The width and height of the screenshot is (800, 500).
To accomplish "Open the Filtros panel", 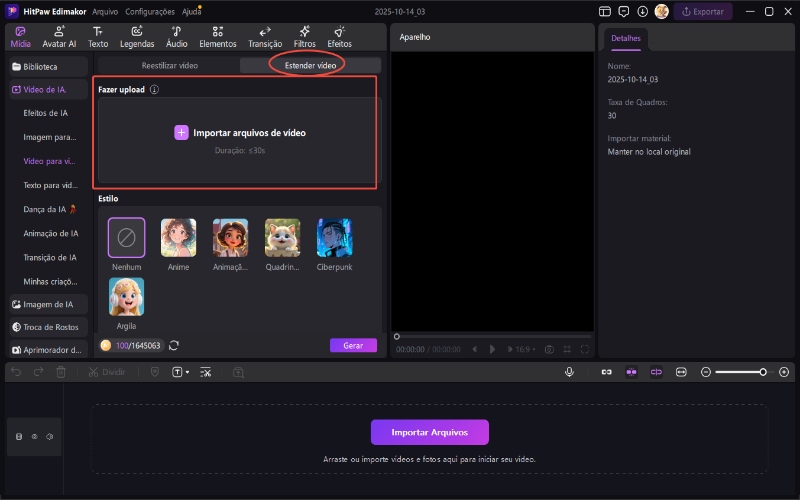I will pyautogui.click(x=305, y=37).
